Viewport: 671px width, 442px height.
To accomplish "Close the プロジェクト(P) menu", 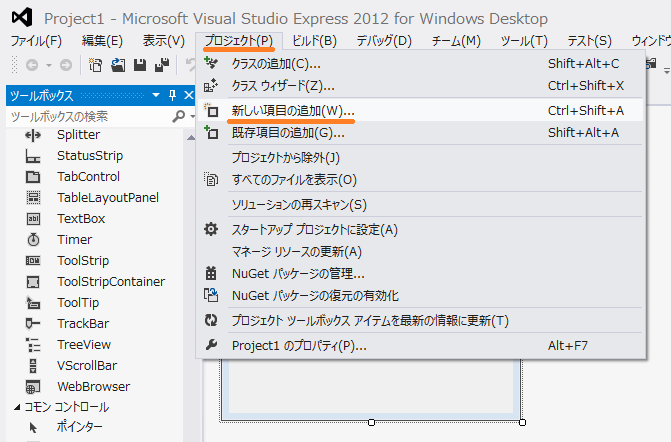I will 238,41.
